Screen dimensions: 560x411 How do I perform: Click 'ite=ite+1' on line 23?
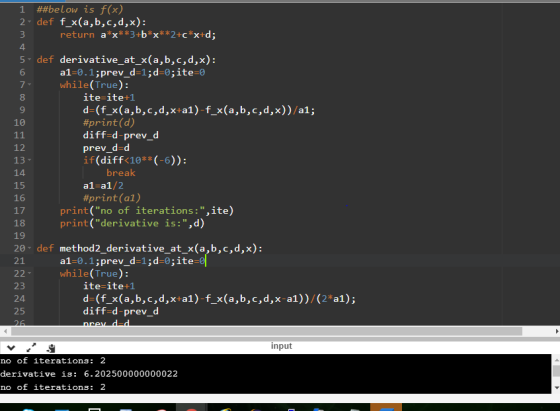(x=109, y=286)
